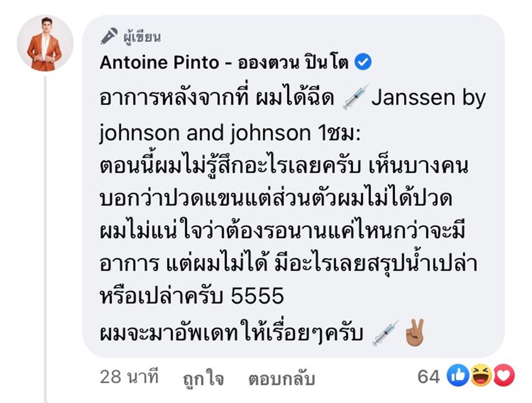Click the 28 นาที timestamp

point(129,377)
